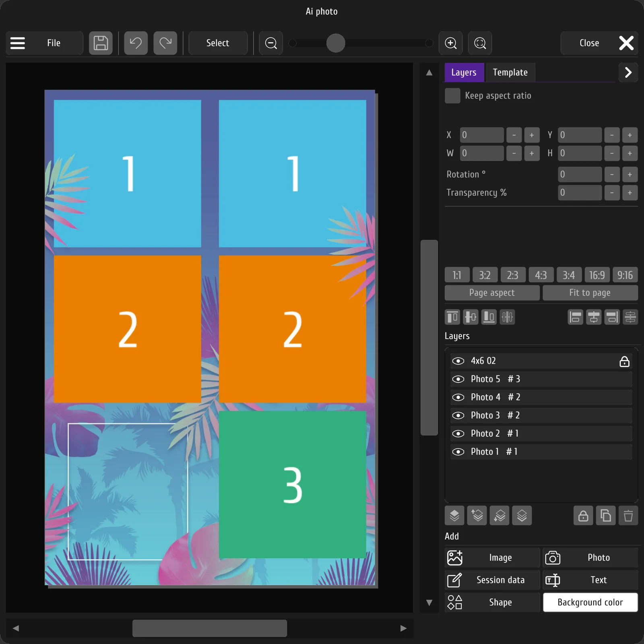Set aspect ratio to 1:1
The height and width of the screenshot is (644, 644).
(x=457, y=275)
